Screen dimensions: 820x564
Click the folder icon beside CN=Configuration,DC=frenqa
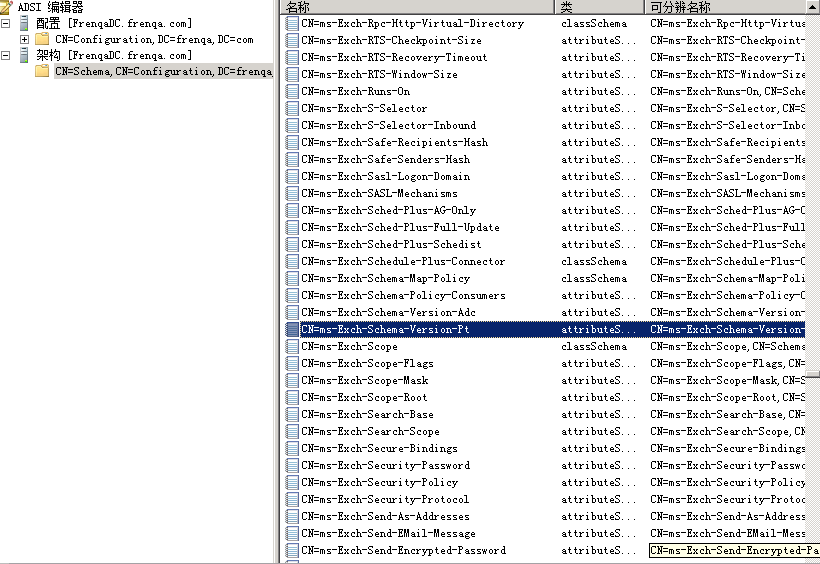pyautogui.click(x=42, y=39)
